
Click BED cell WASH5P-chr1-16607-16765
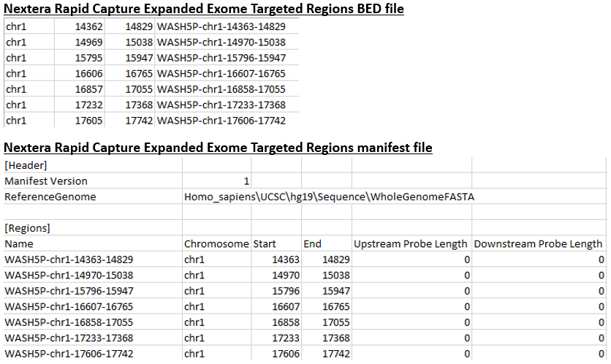click(221, 73)
